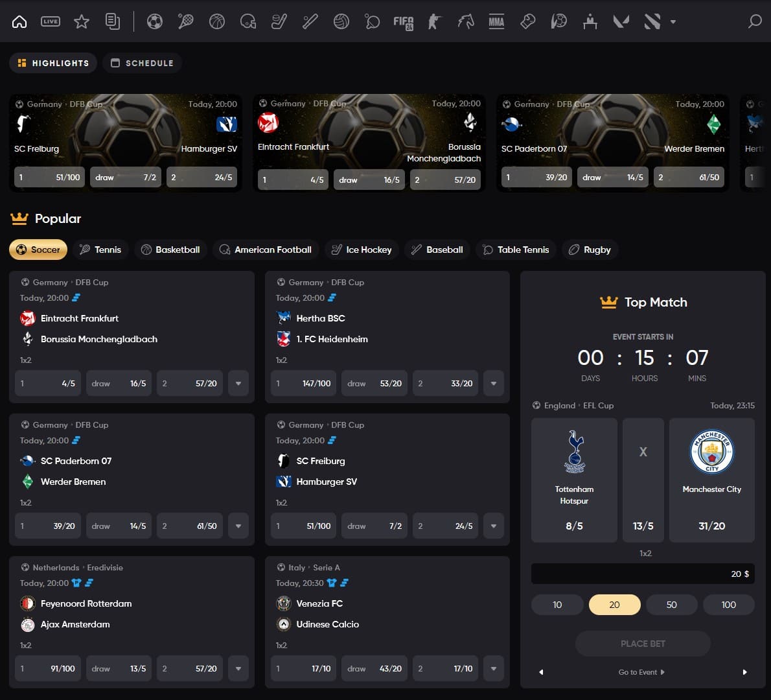
Task: Open the Favorites star icon
Action: (82, 21)
